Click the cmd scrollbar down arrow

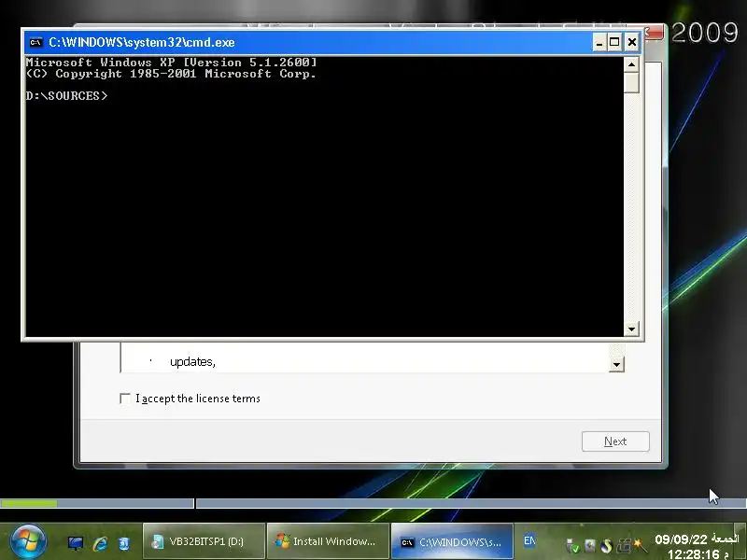[631, 329]
